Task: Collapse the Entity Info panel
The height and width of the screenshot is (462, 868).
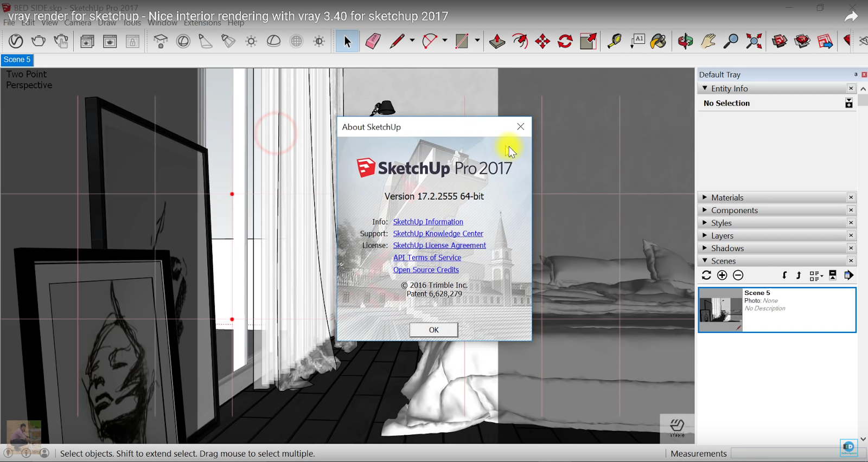Action: pyautogui.click(x=705, y=88)
